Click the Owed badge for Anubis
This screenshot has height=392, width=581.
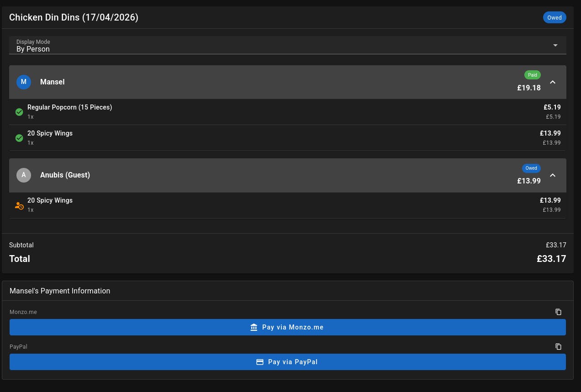pos(531,168)
